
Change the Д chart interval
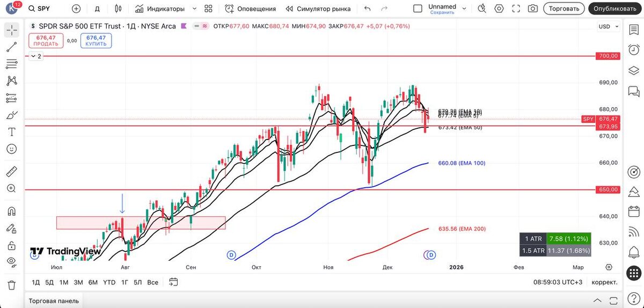pos(97,9)
